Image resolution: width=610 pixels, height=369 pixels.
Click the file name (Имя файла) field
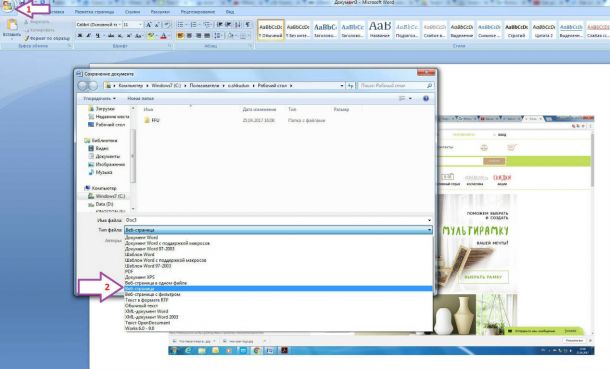pyautogui.click(x=278, y=220)
